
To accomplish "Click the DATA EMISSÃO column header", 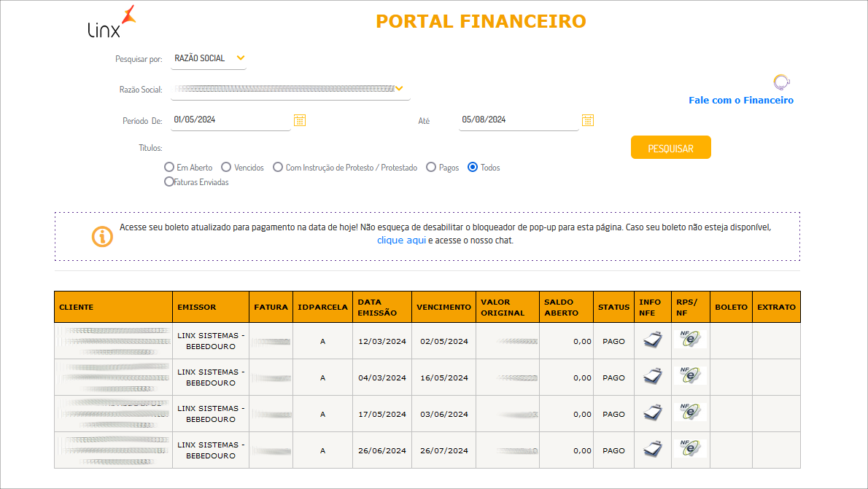I will [381, 307].
